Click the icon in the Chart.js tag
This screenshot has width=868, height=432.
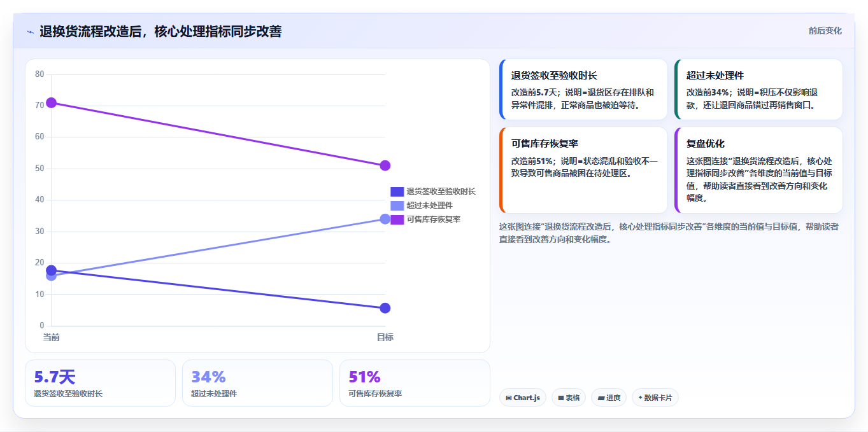click(x=509, y=398)
